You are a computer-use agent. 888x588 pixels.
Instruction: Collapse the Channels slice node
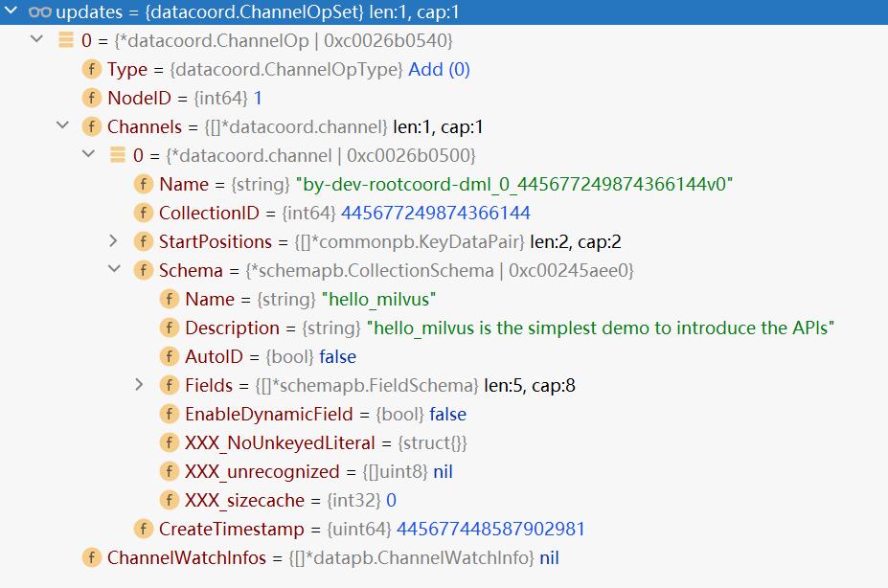(62, 126)
